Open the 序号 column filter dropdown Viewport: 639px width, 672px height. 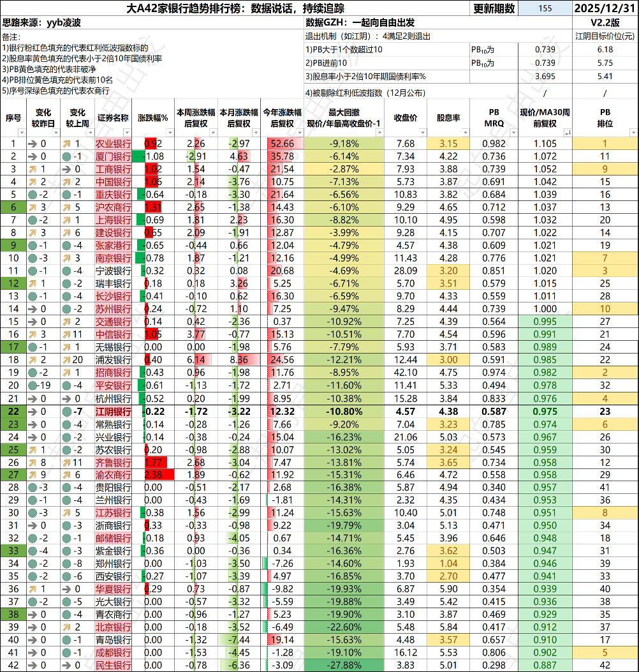tap(22, 133)
